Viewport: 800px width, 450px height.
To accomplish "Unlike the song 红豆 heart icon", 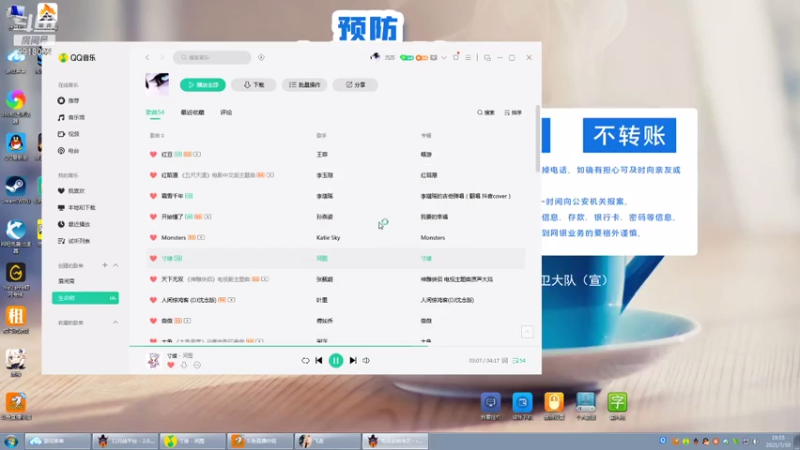I will (153, 155).
